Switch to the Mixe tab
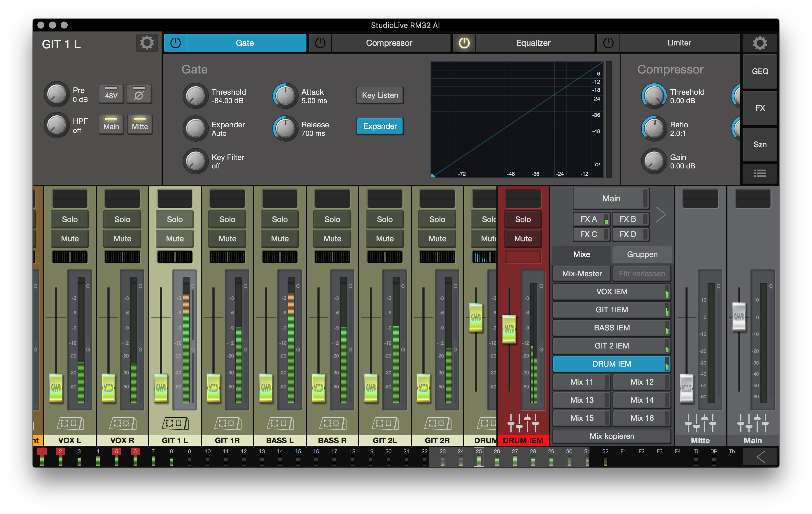 [582, 254]
